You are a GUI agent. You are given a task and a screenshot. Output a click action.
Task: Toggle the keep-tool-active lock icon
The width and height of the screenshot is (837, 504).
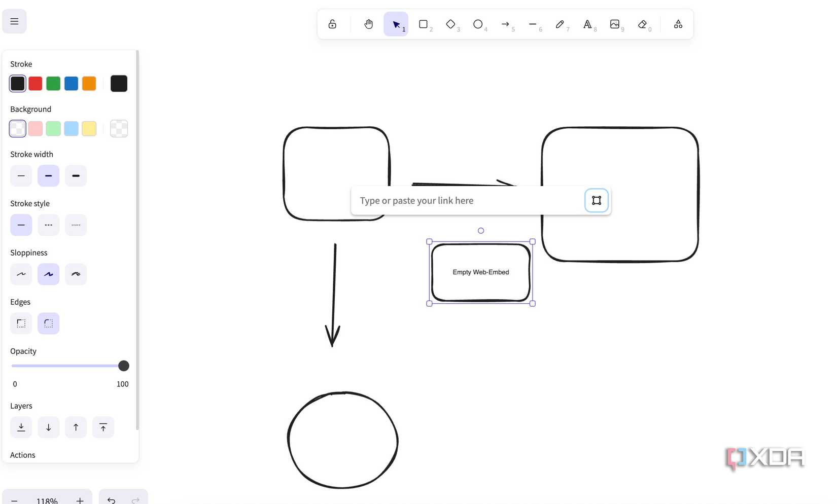tap(332, 24)
